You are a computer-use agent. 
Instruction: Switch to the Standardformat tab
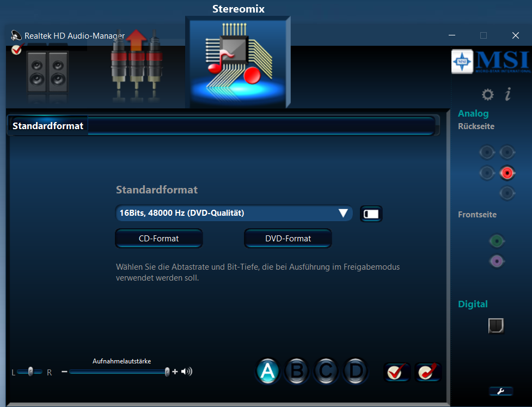pyautogui.click(x=48, y=126)
